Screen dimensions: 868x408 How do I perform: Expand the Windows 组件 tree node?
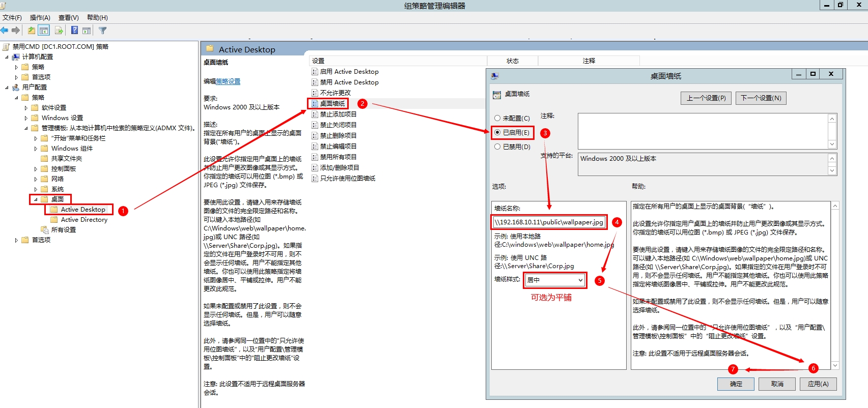[x=36, y=149]
